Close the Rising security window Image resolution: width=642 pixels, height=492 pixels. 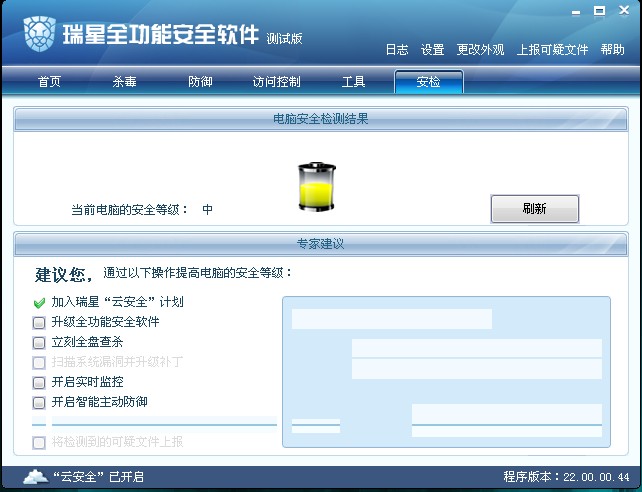tap(624, 11)
